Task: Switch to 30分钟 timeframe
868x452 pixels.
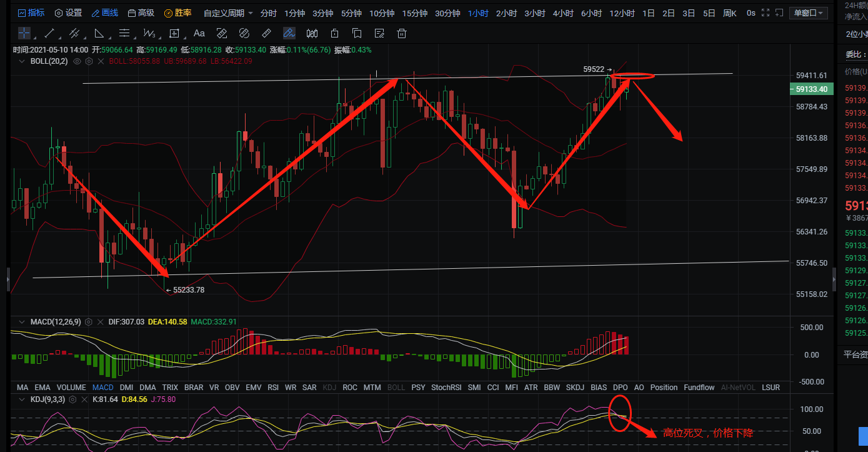Action: tap(447, 13)
